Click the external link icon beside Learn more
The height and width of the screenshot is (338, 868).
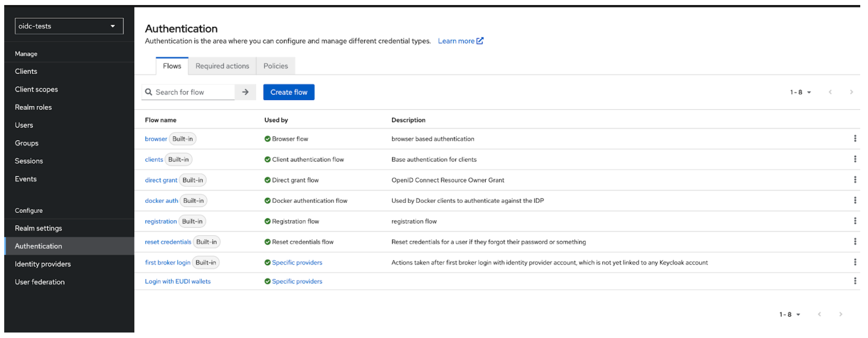(x=480, y=41)
